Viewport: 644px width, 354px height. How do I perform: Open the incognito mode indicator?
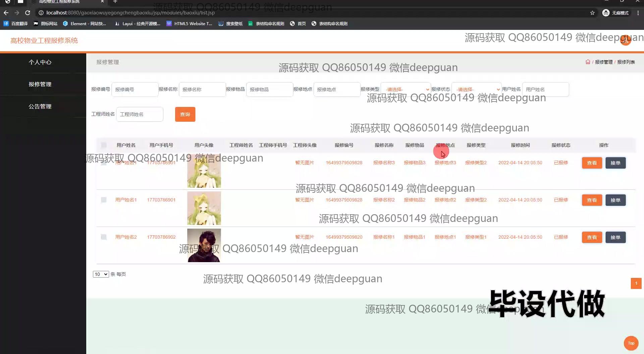pyautogui.click(x=615, y=13)
